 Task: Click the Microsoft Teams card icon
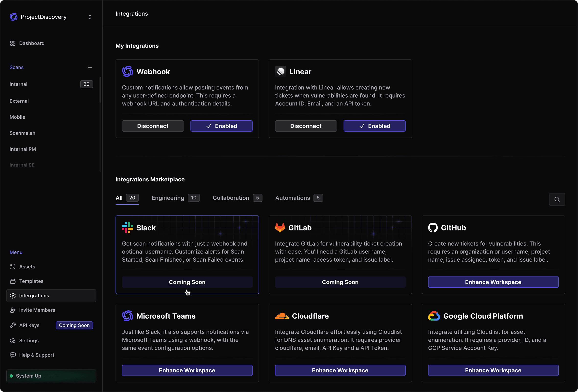[x=128, y=316]
